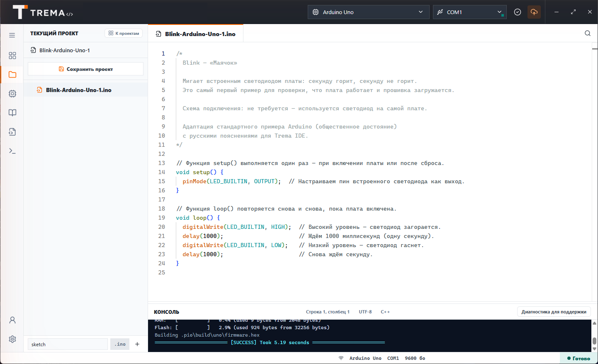The height and width of the screenshot is (364, 598).
Task: Click the «Готово» status indicator
Action: click(x=579, y=358)
